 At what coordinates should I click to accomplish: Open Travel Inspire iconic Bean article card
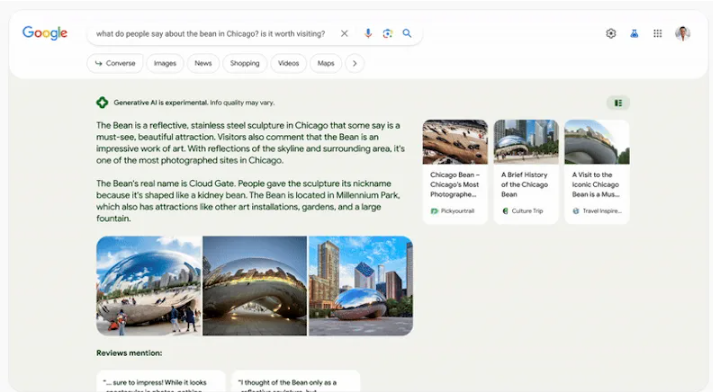click(597, 171)
